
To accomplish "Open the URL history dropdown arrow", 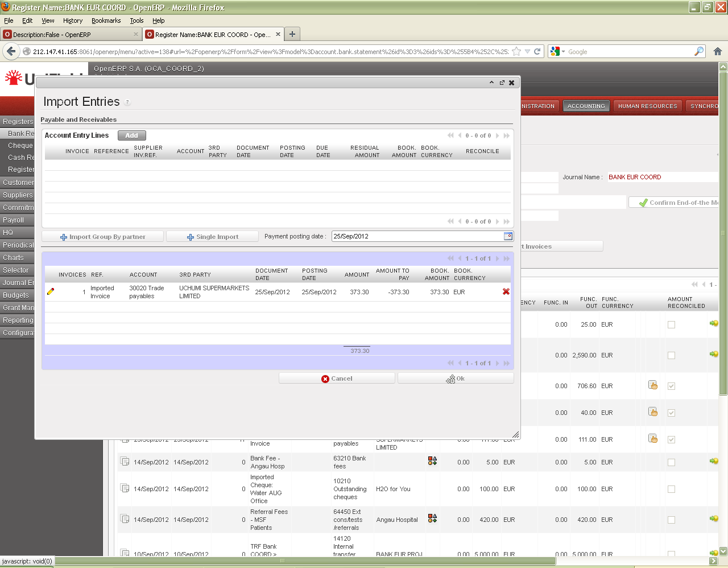I will pyautogui.click(x=527, y=51).
